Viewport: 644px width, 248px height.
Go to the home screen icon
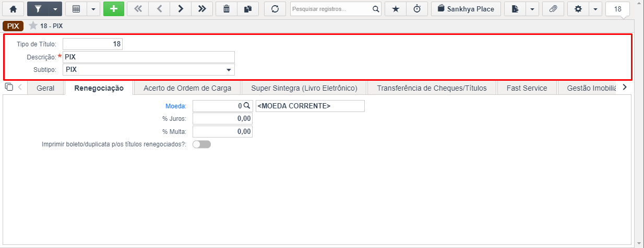(13, 9)
